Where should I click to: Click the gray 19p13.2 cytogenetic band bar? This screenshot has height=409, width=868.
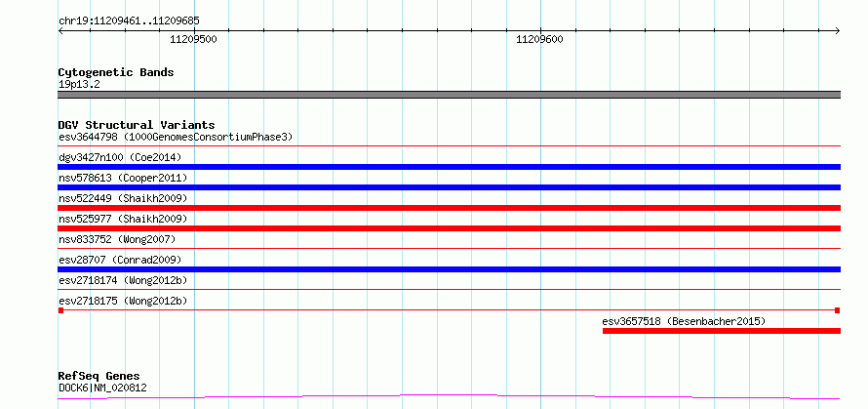(449, 95)
